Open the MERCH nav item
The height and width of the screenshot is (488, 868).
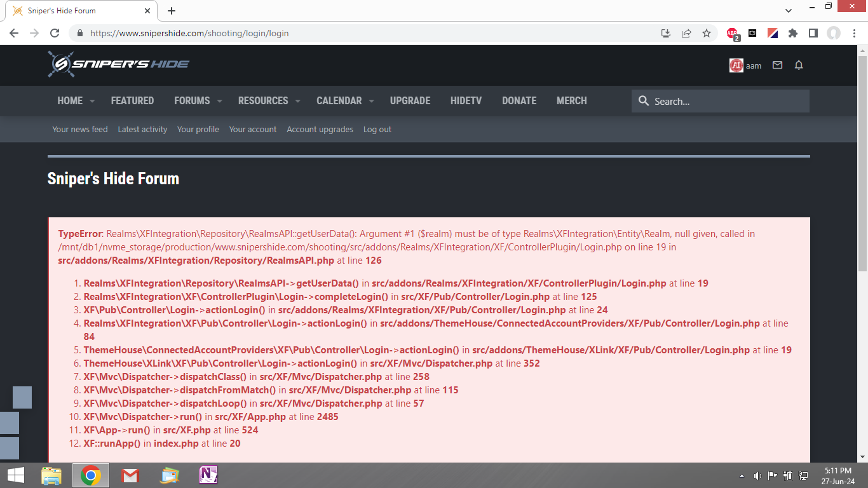572,100
